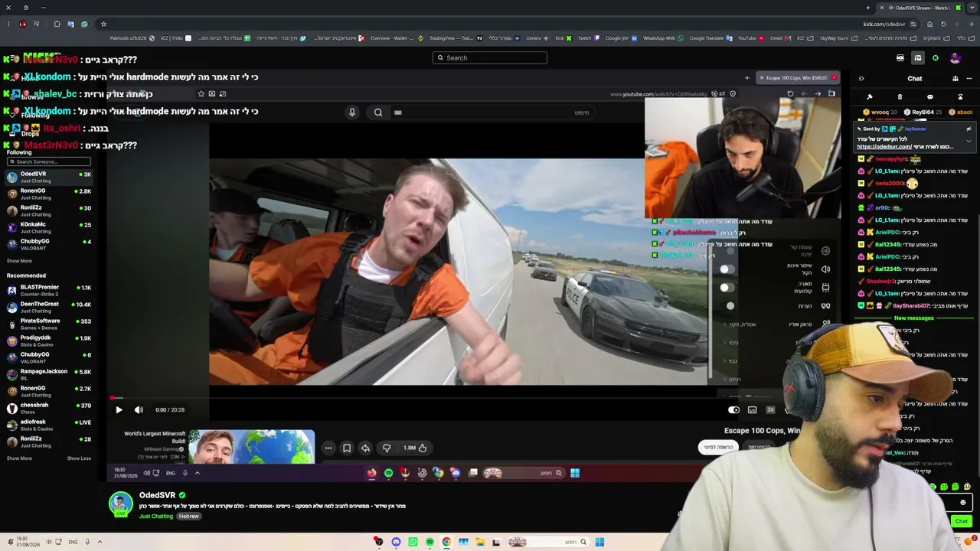This screenshot has height=551, width=980.
Task: Open WhatsApp from the bottom taskbar
Action: click(x=413, y=542)
